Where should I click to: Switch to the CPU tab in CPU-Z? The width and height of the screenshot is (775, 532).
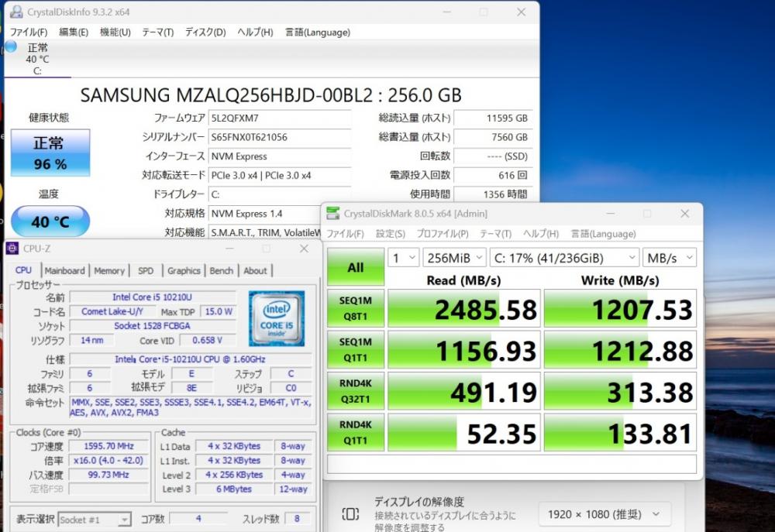tap(23, 270)
